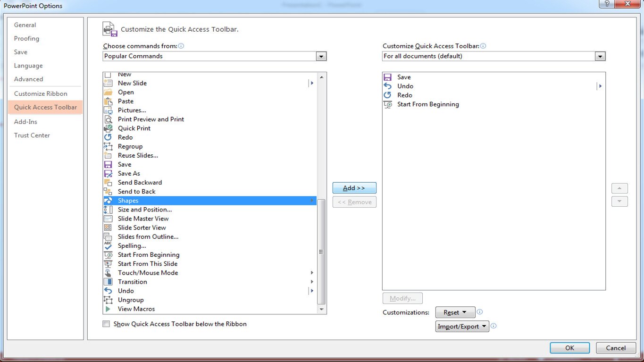Select the Slide Sorter View icon
This screenshot has width=644, height=362.
click(108, 227)
